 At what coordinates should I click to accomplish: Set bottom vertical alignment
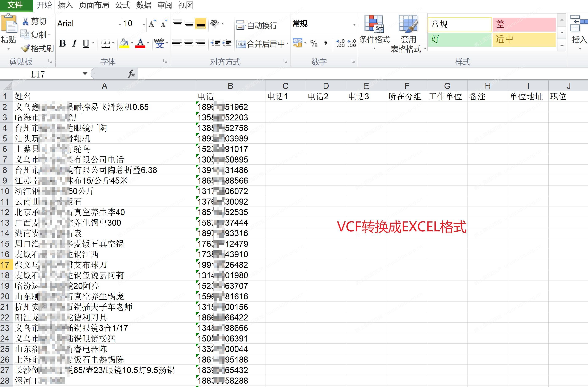[x=201, y=24]
